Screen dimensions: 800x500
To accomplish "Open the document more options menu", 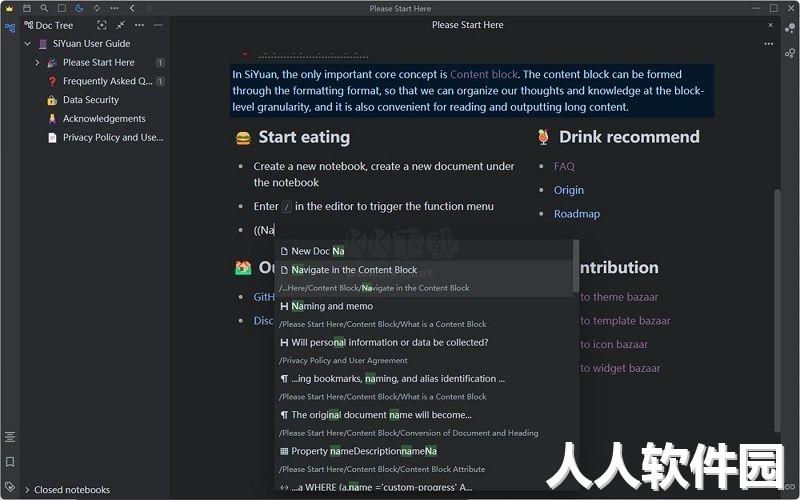I will pos(768,44).
